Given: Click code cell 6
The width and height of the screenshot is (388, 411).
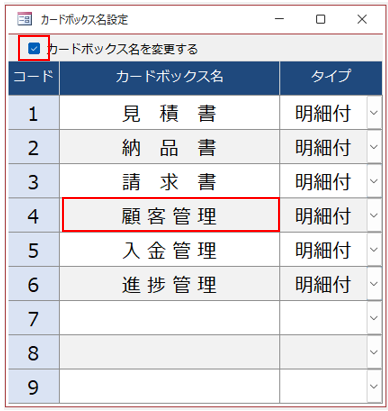Looking at the screenshot, I should pos(34,284).
